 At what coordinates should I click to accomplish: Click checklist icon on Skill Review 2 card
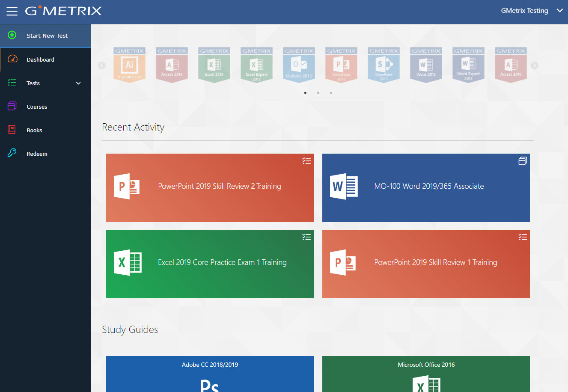(306, 161)
